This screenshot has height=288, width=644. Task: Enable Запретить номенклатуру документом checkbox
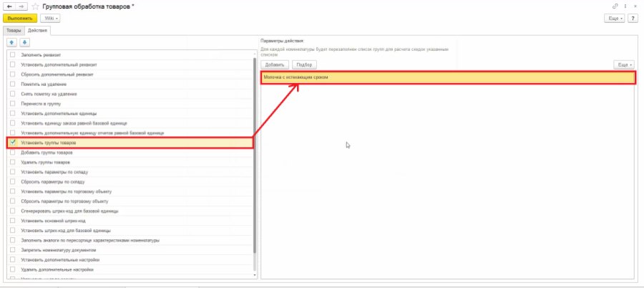13,250
